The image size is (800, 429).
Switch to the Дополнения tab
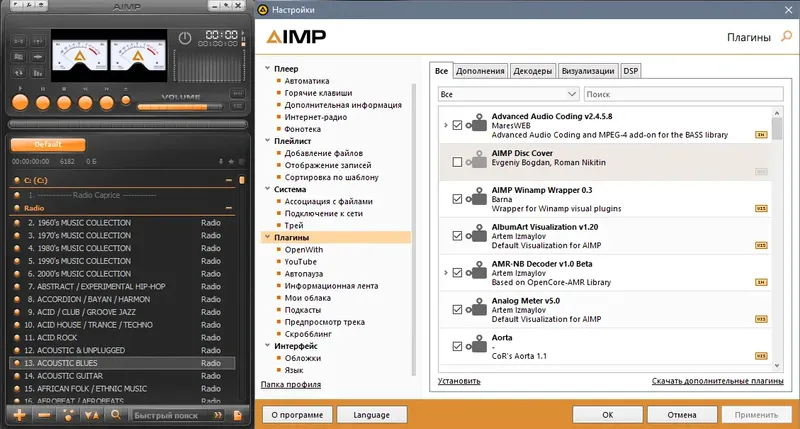pos(480,71)
